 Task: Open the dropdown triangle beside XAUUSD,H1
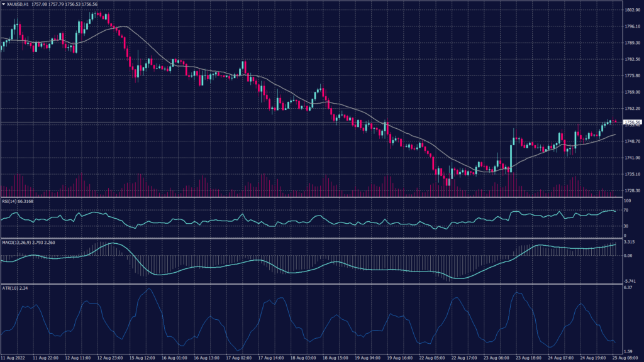point(3,4)
